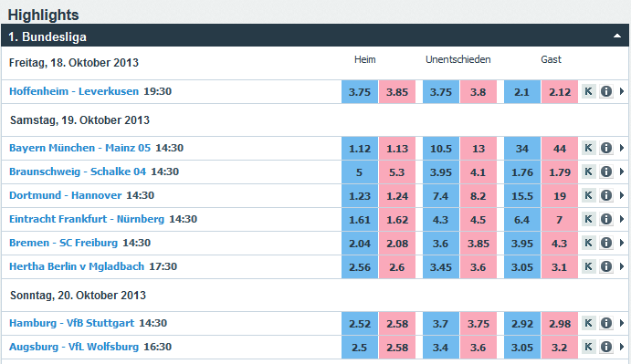The width and height of the screenshot is (631, 364).
Task: Collapse the 1. Bundesliga section arrow
Action: (x=617, y=36)
